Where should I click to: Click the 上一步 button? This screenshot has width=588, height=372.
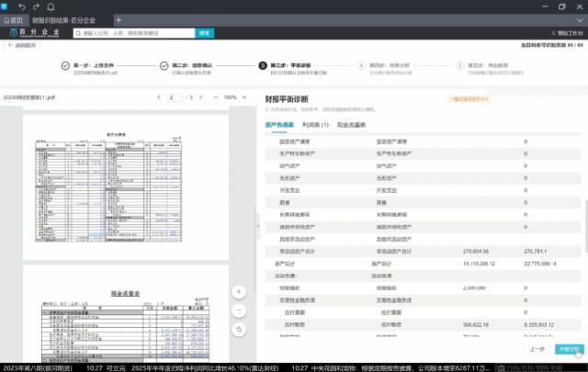(x=537, y=349)
